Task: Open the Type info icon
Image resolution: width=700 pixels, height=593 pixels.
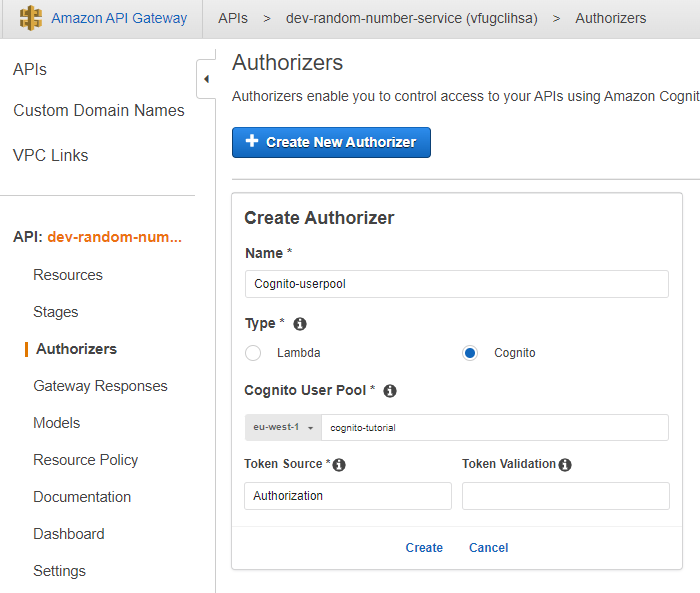Action: tap(300, 324)
